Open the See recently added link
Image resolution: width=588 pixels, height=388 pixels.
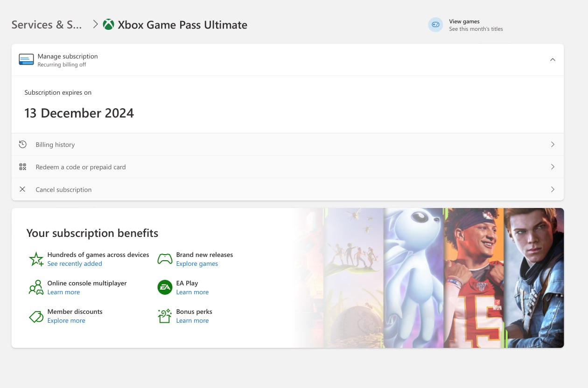click(x=75, y=264)
